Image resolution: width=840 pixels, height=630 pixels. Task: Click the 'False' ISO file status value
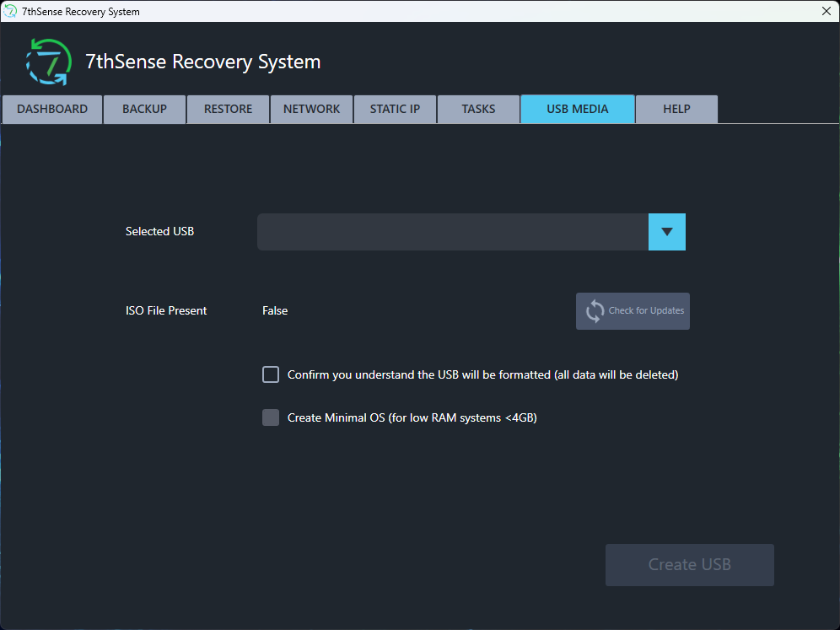[x=275, y=310]
